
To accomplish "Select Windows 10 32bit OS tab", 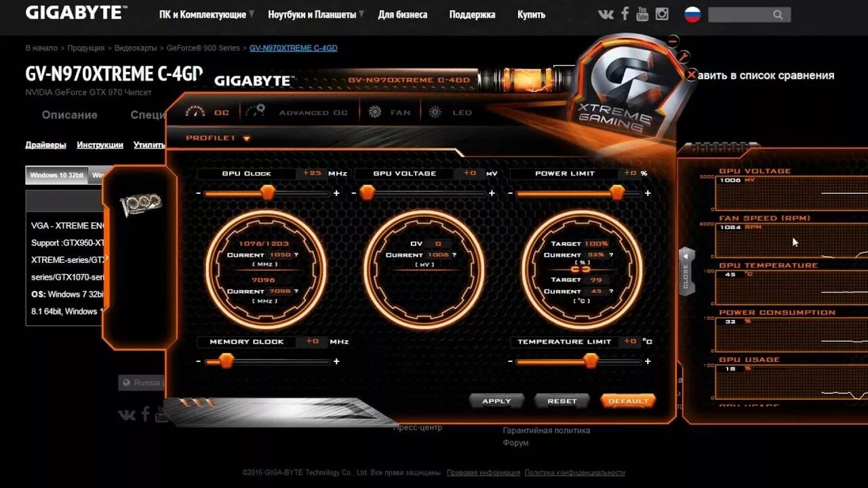I will pos(57,175).
